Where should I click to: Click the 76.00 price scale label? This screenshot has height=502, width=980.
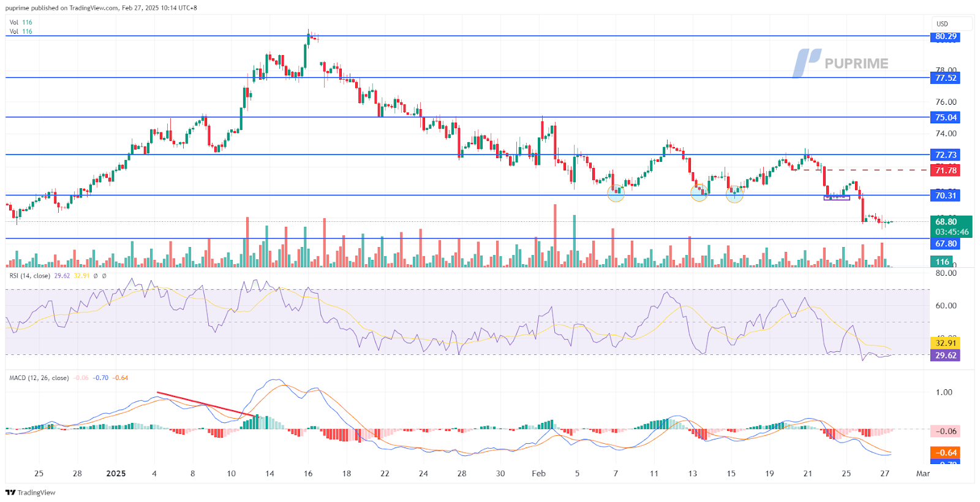pyautogui.click(x=946, y=102)
